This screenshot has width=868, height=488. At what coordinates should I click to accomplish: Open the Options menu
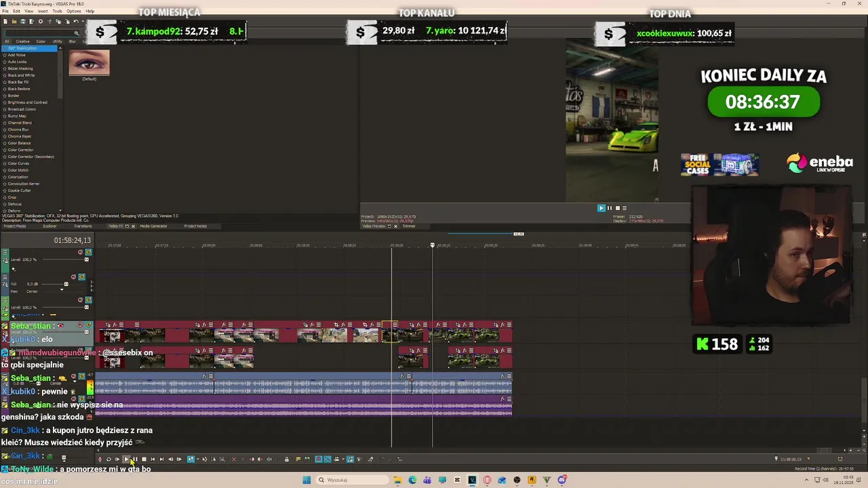[74, 11]
